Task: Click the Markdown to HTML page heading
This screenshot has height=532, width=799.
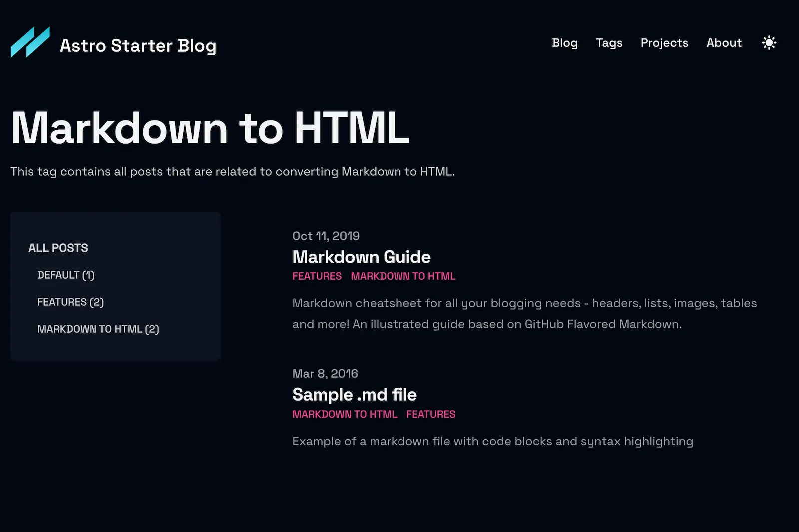Action: pos(210,128)
